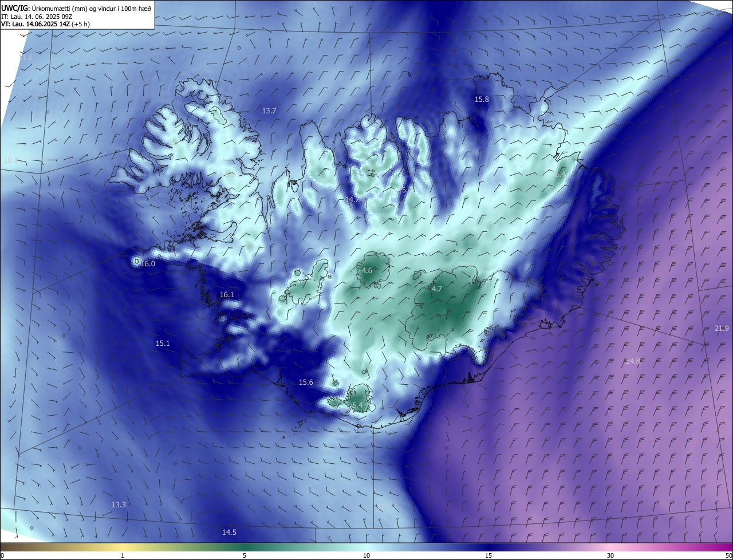Click the 15.6 value label on the map
Screen dimensions: 733x560
pos(306,382)
